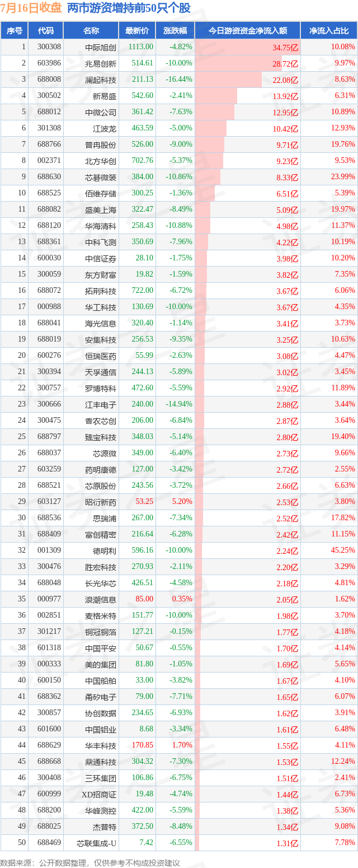Open the 中际旭创 stock name
This screenshot has width=358, height=868.
101,47
